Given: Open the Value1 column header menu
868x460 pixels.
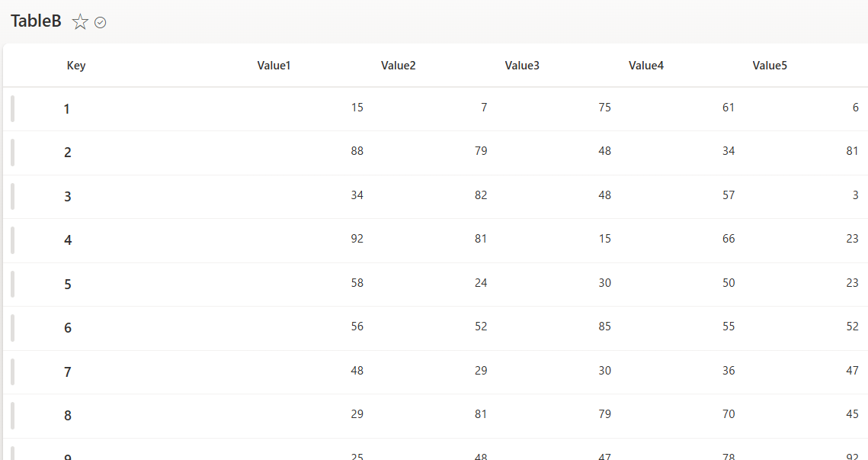Looking at the screenshot, I should click(x=274, y=66).
